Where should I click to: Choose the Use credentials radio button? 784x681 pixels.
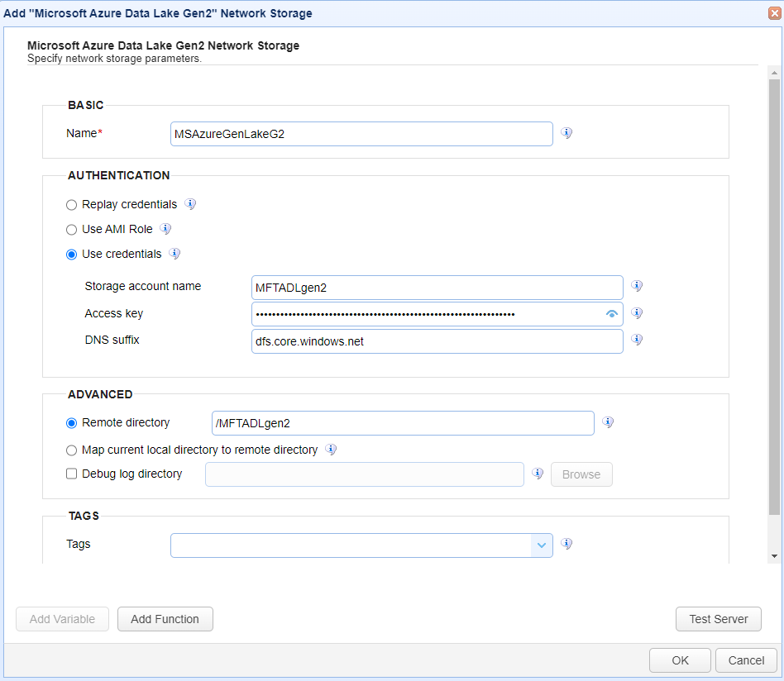[x=71, y=255]
